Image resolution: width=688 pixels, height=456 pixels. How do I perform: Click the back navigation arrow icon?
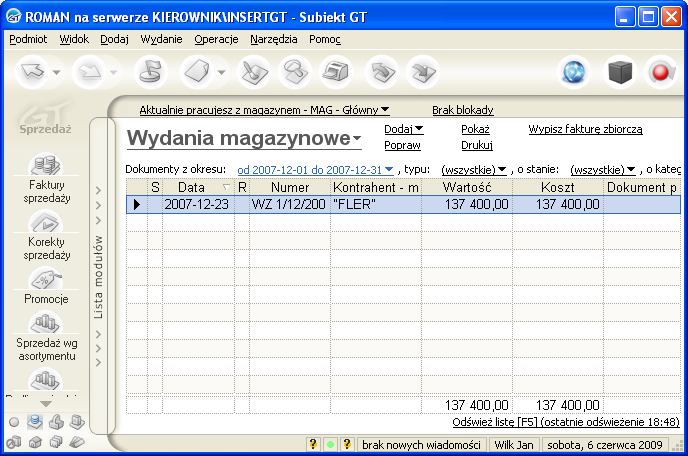[32, 72]
